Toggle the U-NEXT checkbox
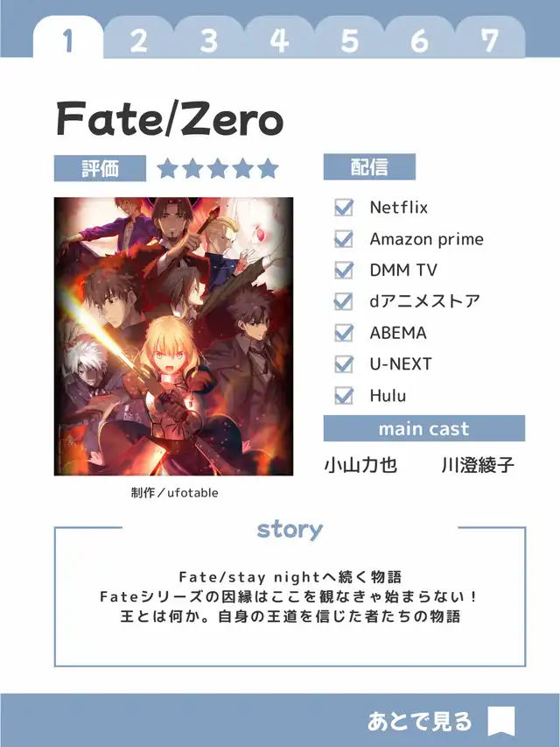This screenshot has height=747, width=560. point(344,364)
